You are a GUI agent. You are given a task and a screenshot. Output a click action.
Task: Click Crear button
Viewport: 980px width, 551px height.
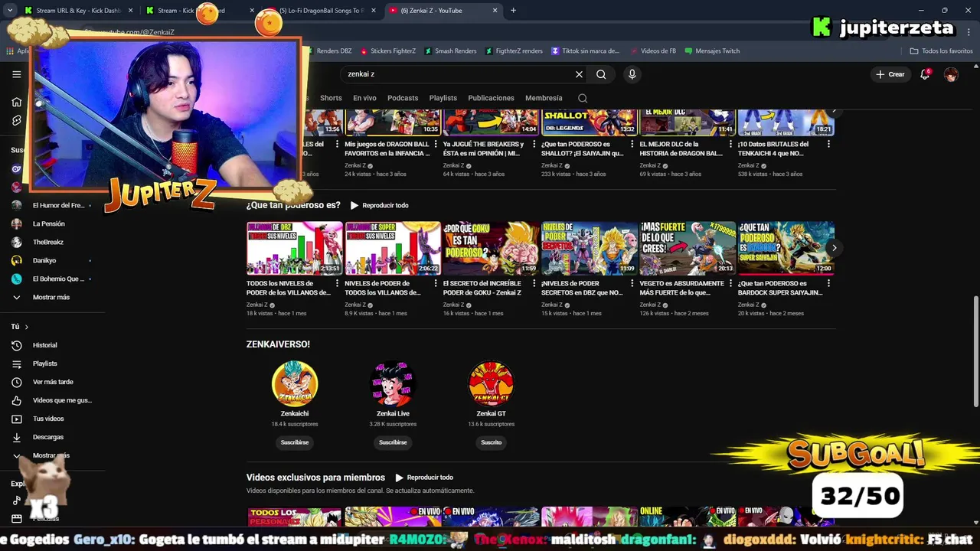(890, 74)
